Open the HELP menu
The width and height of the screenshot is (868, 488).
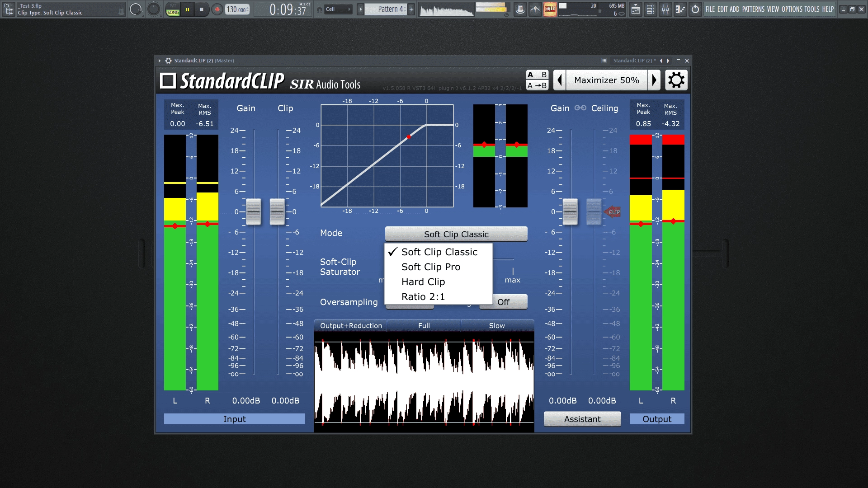pos(828,9)
